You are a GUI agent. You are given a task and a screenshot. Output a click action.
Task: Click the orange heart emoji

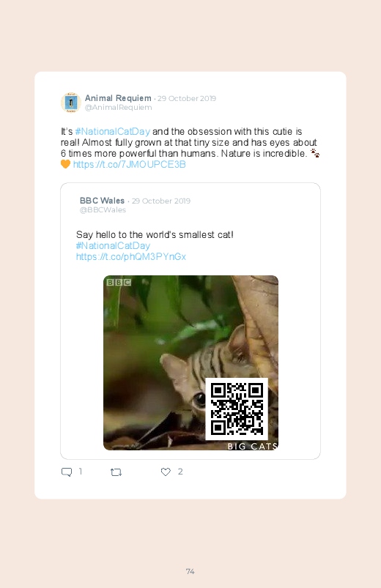tap(65, 164)
